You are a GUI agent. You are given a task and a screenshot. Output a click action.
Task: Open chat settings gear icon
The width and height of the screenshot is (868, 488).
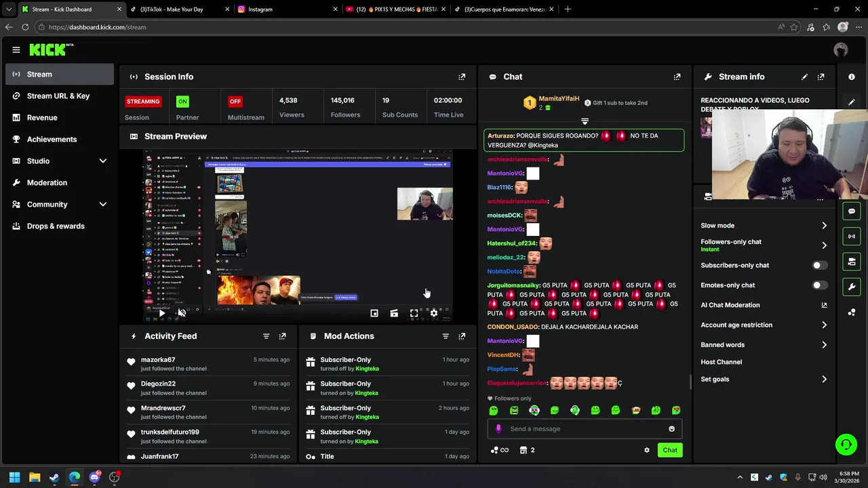(646, 450)
